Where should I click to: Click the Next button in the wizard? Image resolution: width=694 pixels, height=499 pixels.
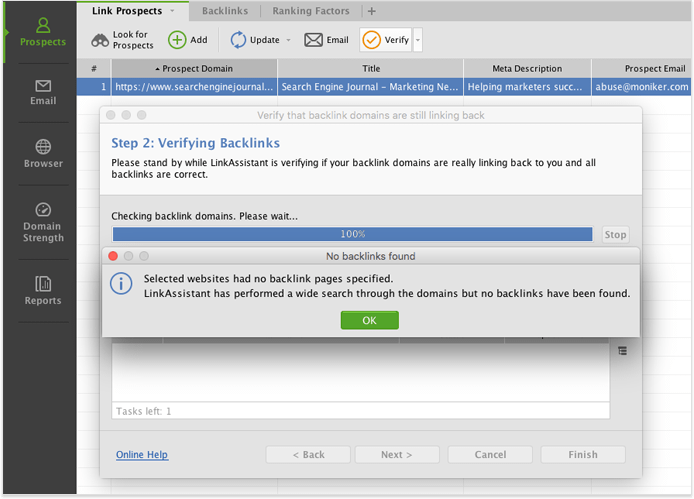tap(397, 455)
